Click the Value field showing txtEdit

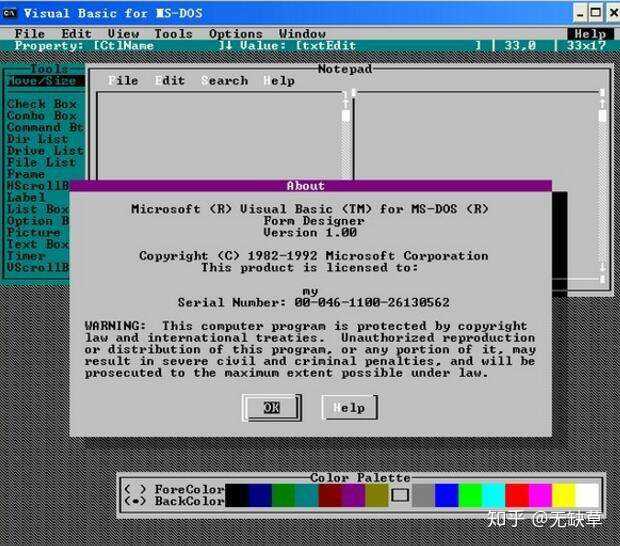coord(389,45)
